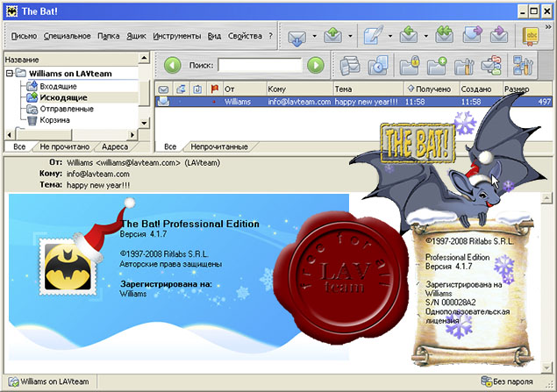Screen dimensions: 557x392
Task: Open the ? help menu
Action: pyautogui.click(x=271, y=36)
